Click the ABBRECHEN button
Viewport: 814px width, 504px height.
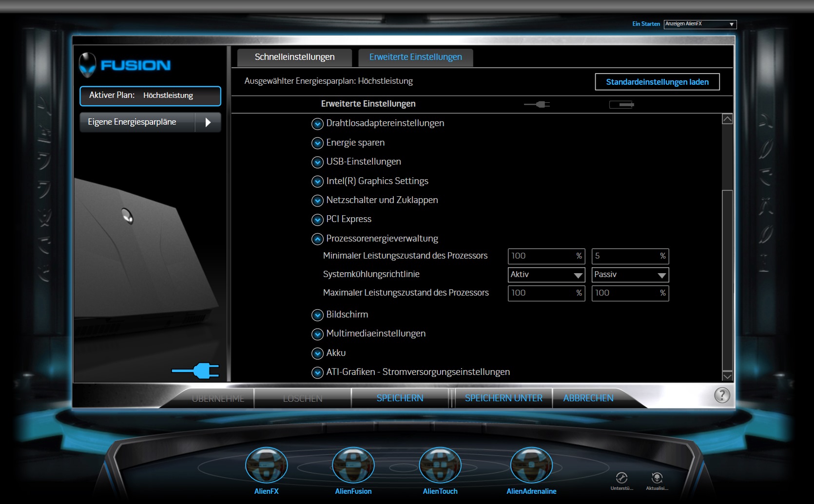point(588,398)
